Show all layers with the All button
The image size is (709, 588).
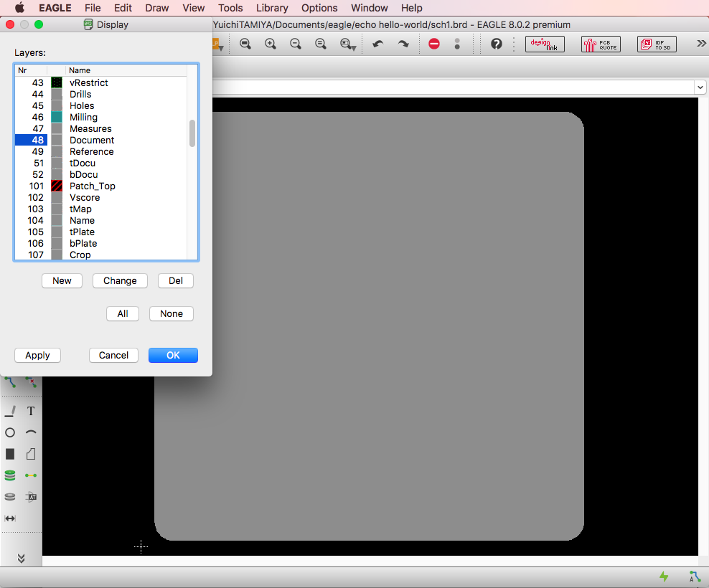point(123,313)
